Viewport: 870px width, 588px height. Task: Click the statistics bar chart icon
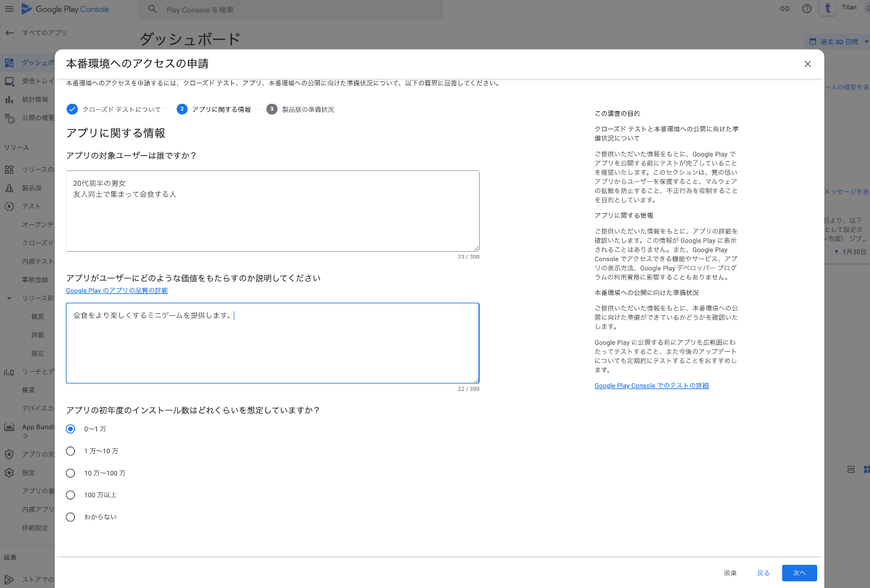tap(9, 99)
